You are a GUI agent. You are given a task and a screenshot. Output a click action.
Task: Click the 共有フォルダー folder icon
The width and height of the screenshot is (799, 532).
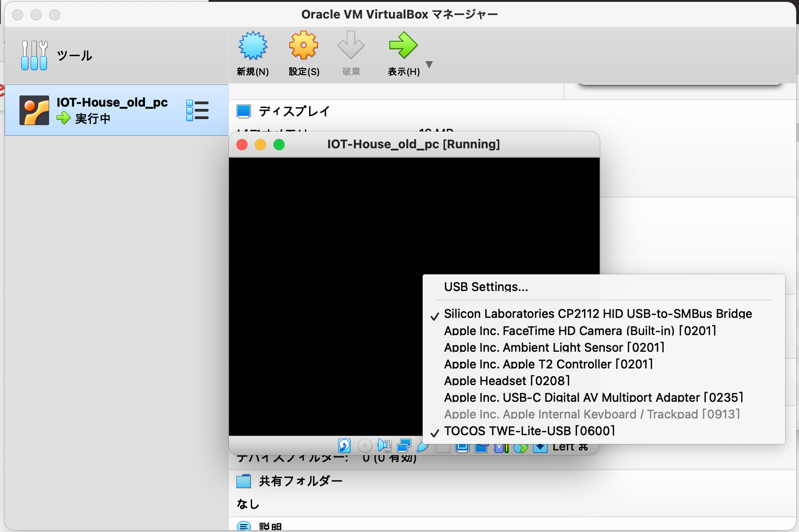tap(244, 481)
